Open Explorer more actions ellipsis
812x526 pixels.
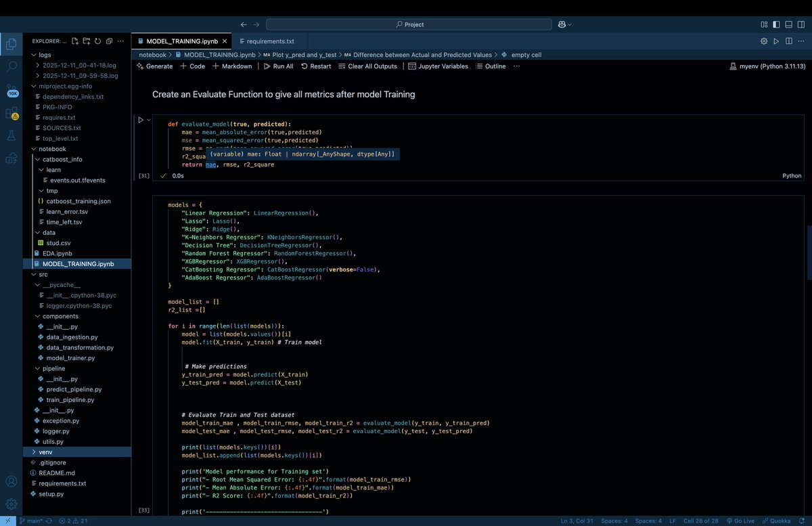click(x=119, y=41)
